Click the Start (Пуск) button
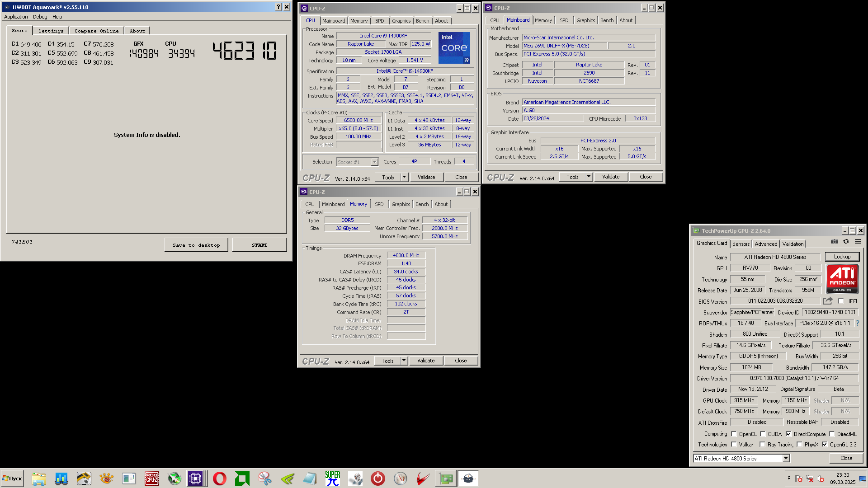 pyautogui.click(x=12, y=479)
